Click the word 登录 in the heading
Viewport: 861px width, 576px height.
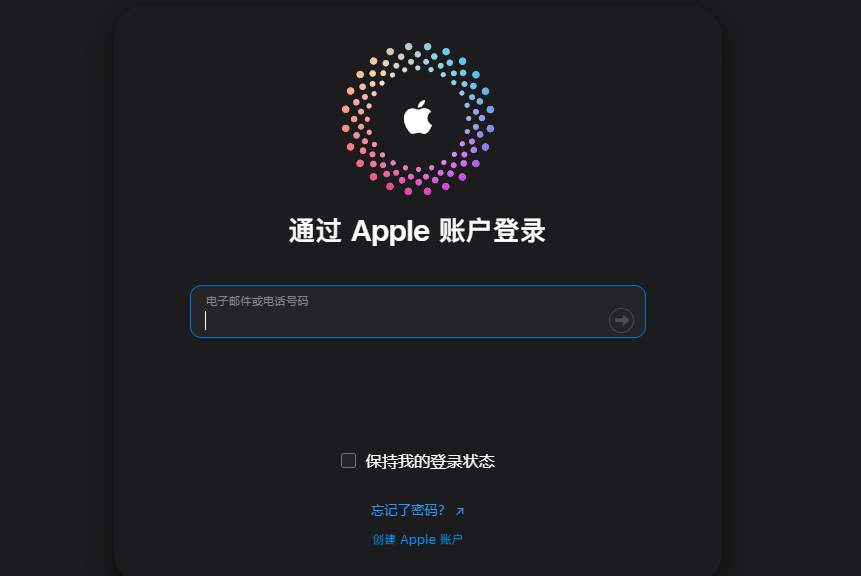(519, 231)
